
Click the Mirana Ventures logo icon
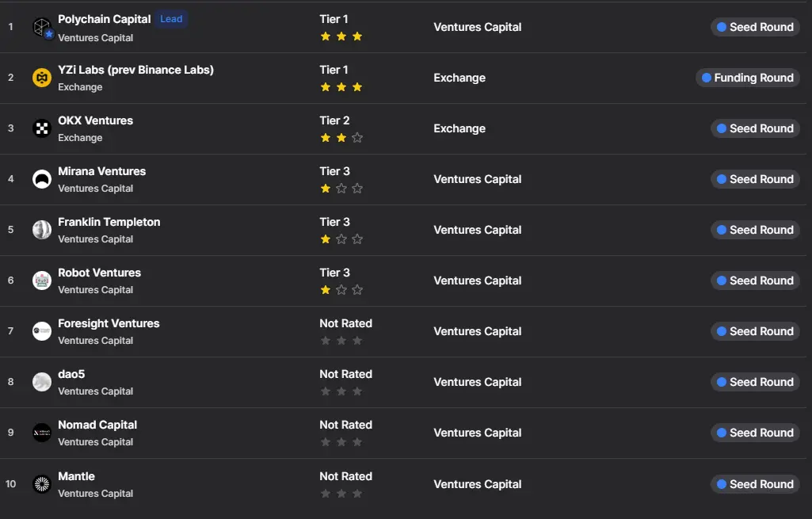[x=42, y=179]
